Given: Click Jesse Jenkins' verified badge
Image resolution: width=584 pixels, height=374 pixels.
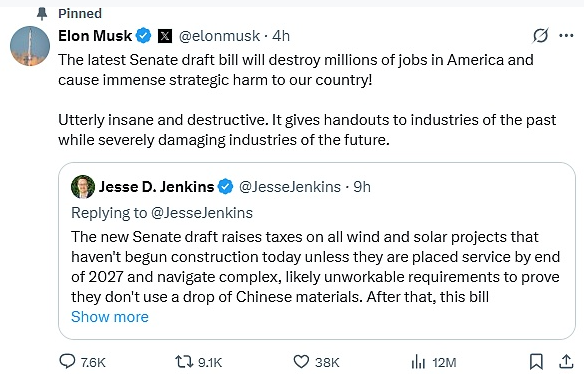Looking at the screenshot, I should pyautogui.click(x=225, y=187).
